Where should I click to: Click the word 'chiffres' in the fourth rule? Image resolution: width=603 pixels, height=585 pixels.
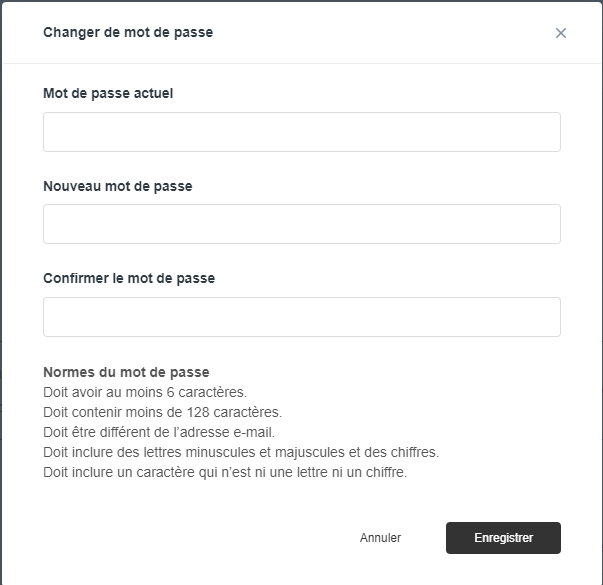tap(411, 452)
